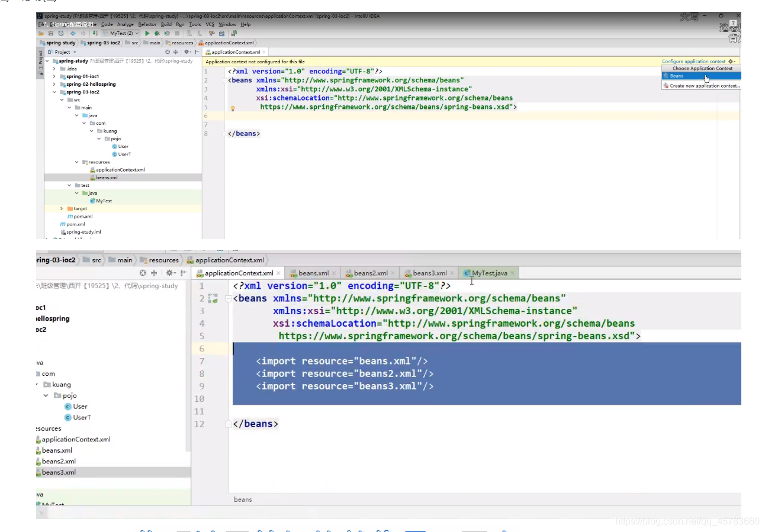Viewport: 765px width, 532px height.
Task: Choose Create new application context... option
Action: [x=701, y=86]
